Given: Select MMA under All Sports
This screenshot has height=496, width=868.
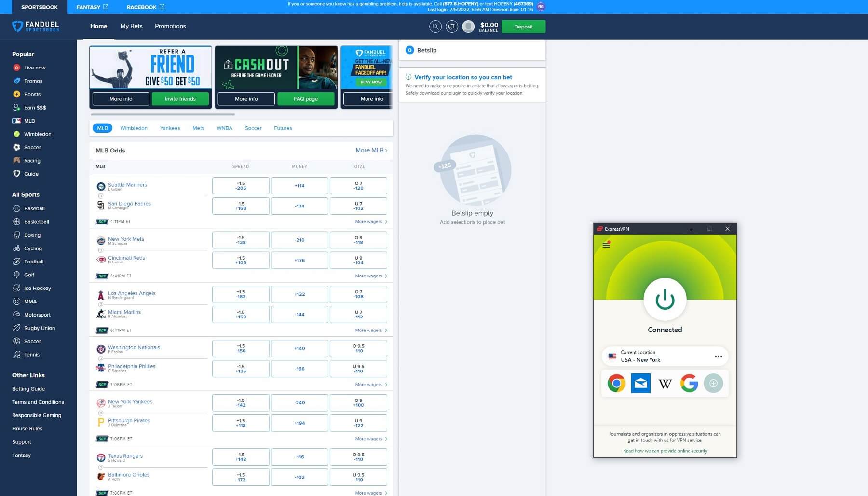Looking at the screenshot, I should (25, 302).
